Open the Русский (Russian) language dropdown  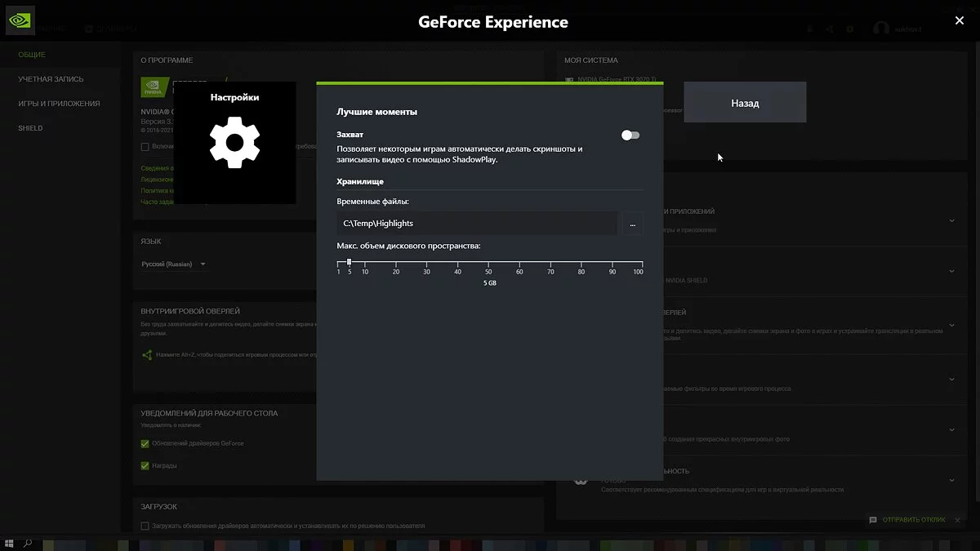(x=174, y=264)
